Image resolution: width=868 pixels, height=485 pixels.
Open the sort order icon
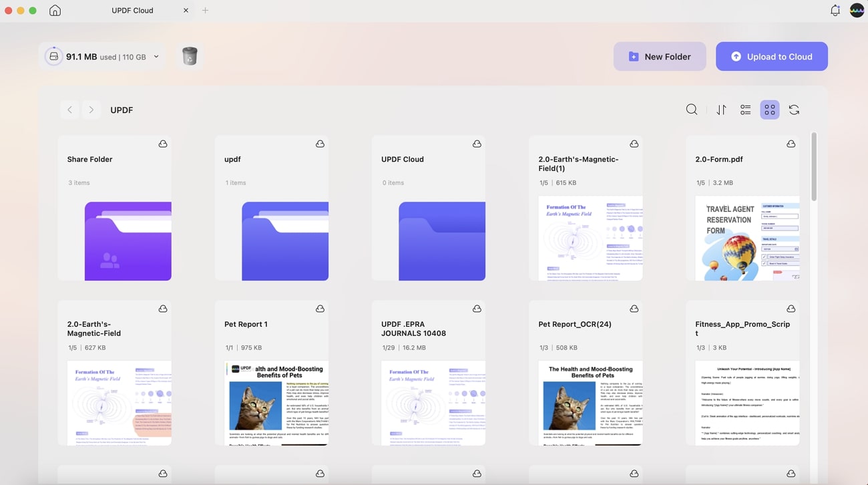(x=721, y=110)
